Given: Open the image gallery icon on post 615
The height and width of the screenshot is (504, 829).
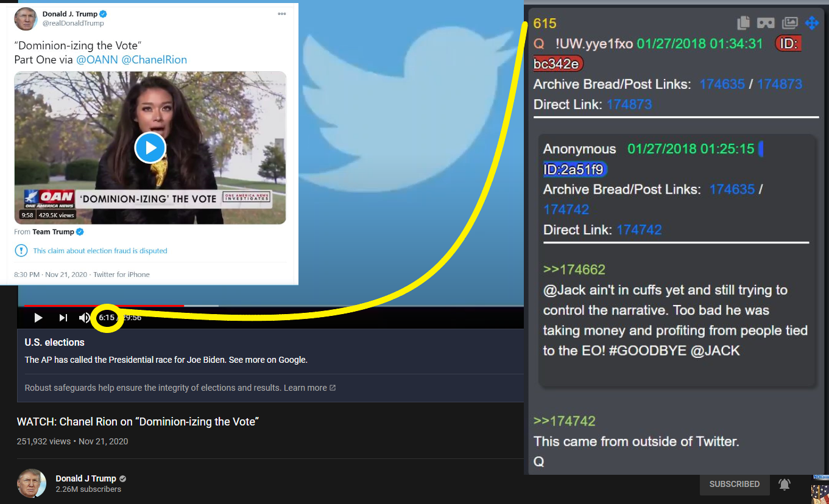Looking at the screenshot, I should (x=789, y=23).
